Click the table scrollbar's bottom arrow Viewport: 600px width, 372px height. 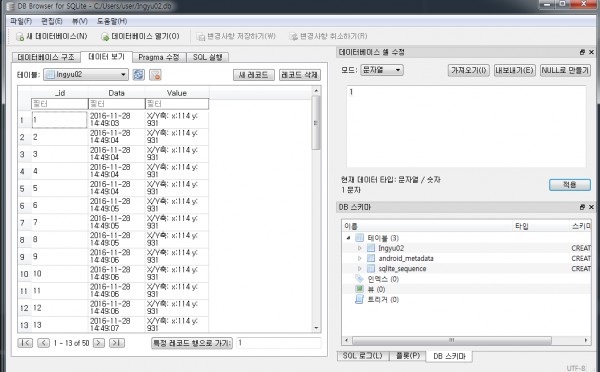316,328
